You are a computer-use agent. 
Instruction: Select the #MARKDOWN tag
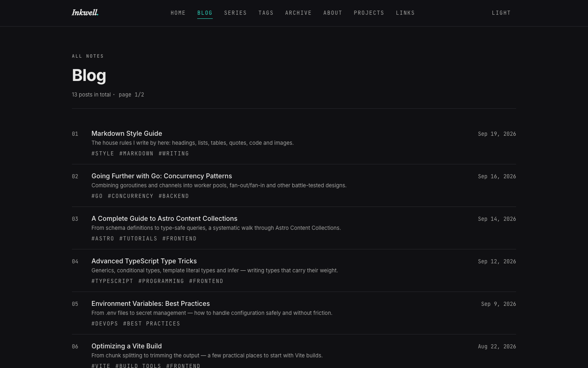click(x=136, y=154)
